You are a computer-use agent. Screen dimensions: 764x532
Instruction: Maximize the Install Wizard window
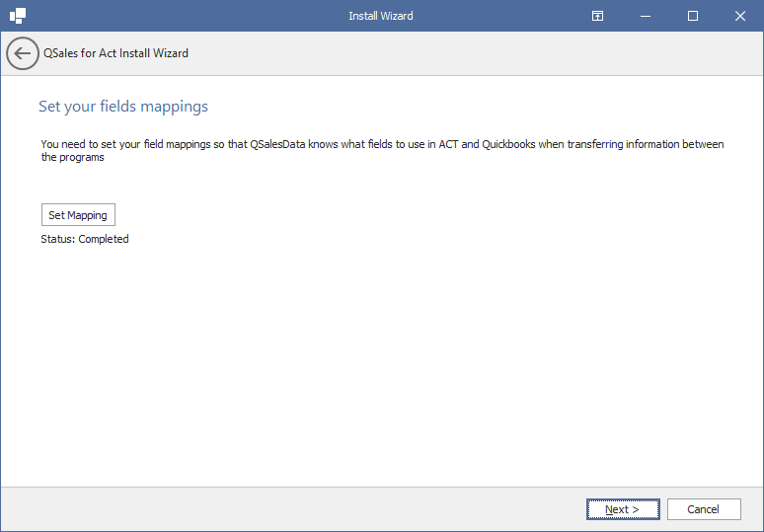pyautogui.click(x=692, y=16)
